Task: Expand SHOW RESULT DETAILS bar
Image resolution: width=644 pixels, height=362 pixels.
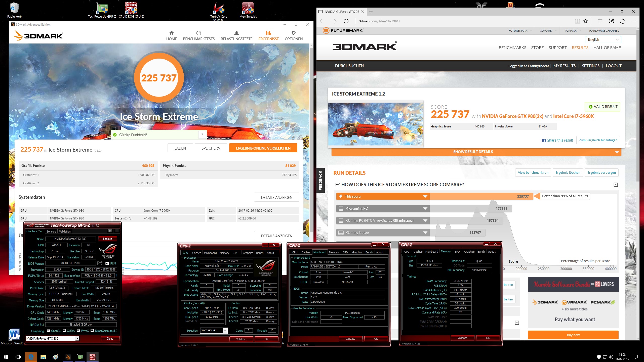Action: click(476, 152)
